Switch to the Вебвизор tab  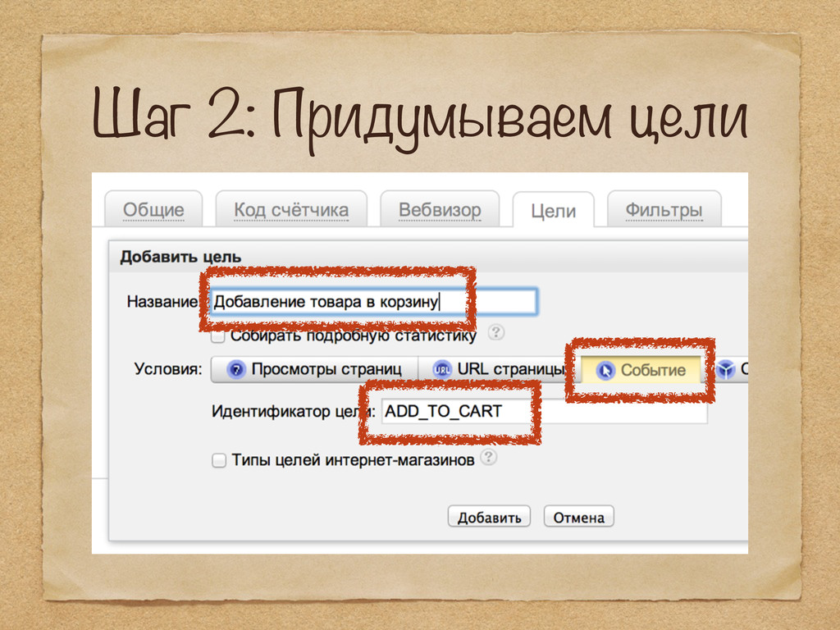click(440, 209)
